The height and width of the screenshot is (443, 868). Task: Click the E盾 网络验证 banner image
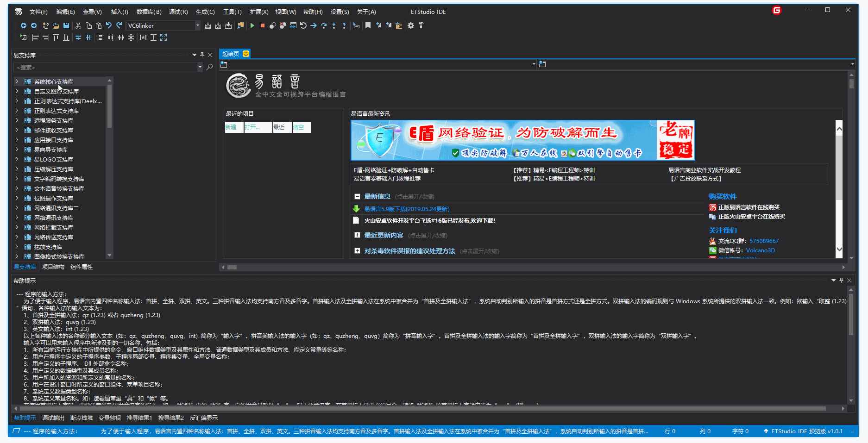click(522, 140)
